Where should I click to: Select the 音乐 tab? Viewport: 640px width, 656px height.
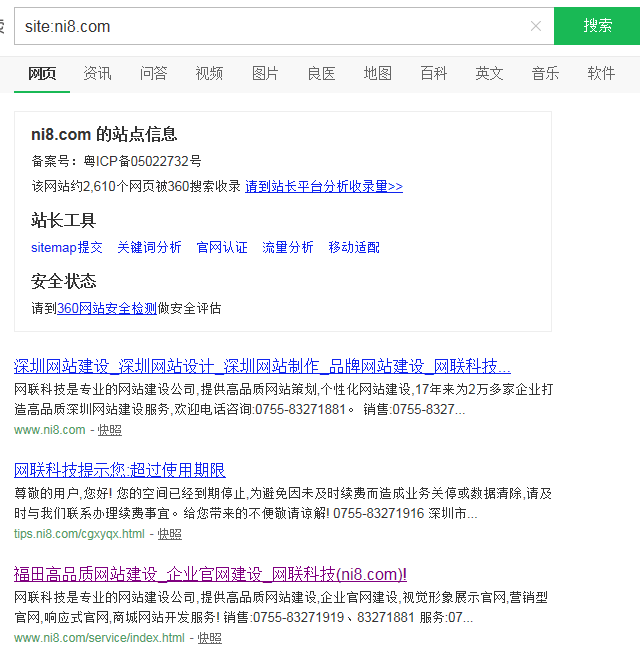pos(545,73)
